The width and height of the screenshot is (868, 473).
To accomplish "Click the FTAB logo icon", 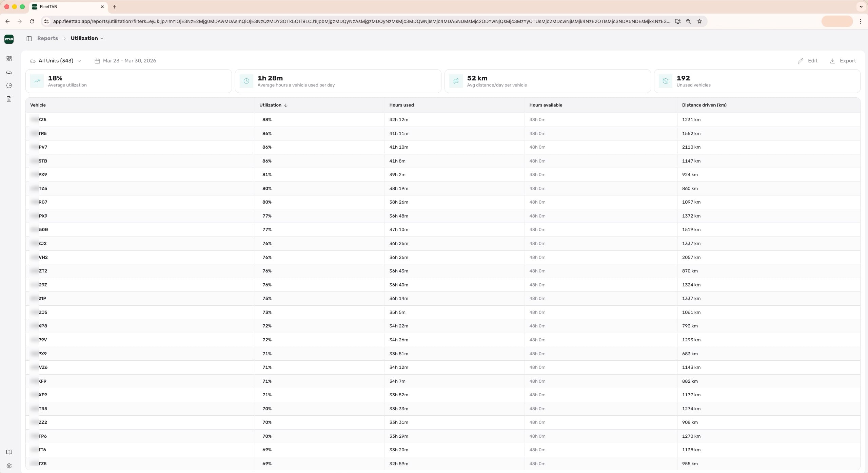I will pyautogui.click(x=9, y=39).
